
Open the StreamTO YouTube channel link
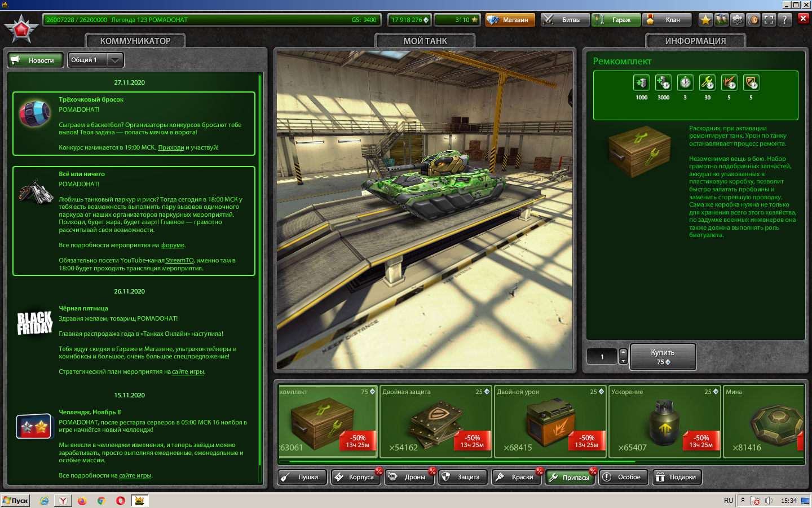tap(179, 261)
